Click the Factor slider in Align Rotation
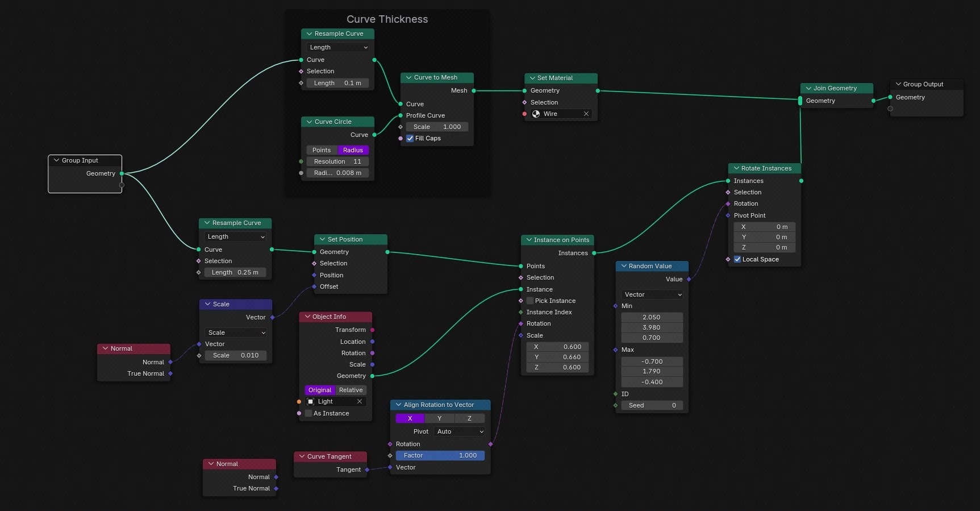 440,455
